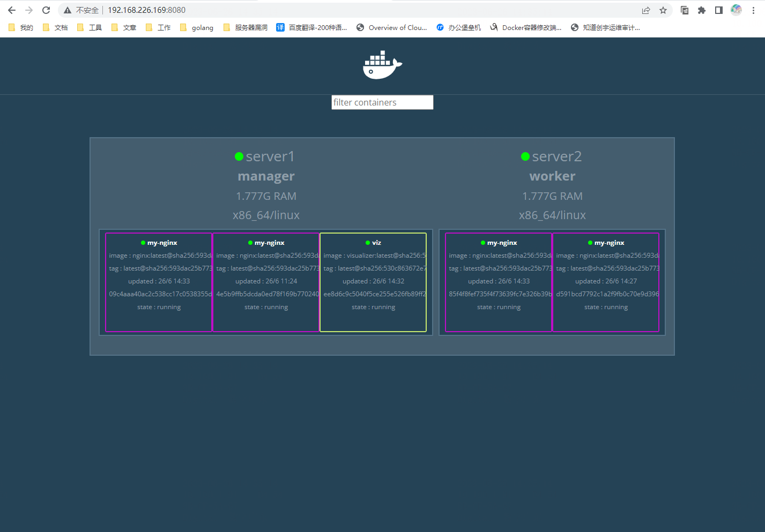
Task: Click the browser back arrow
Action: coord(12,10)
